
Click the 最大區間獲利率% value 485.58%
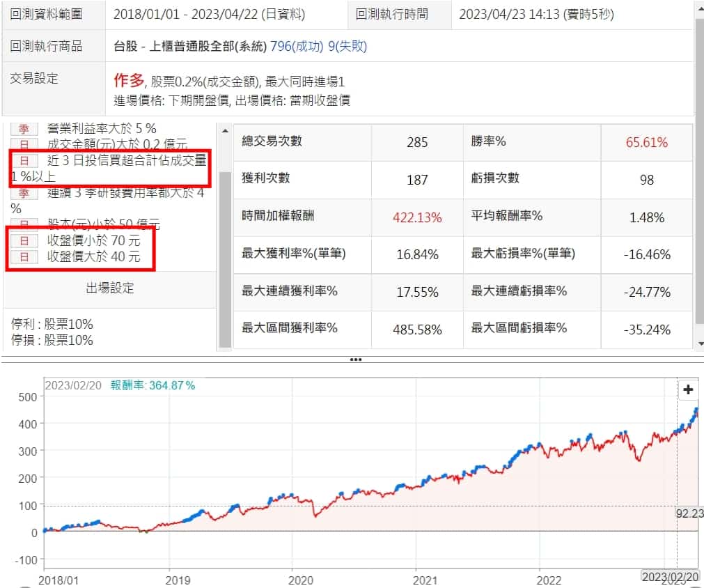click(417, 329)
